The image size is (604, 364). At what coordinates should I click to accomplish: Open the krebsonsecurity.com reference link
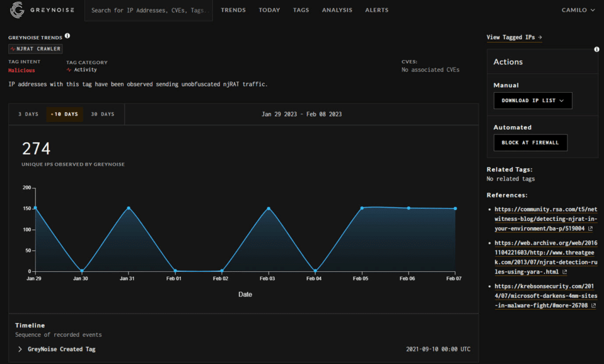(x=546, y=296)
